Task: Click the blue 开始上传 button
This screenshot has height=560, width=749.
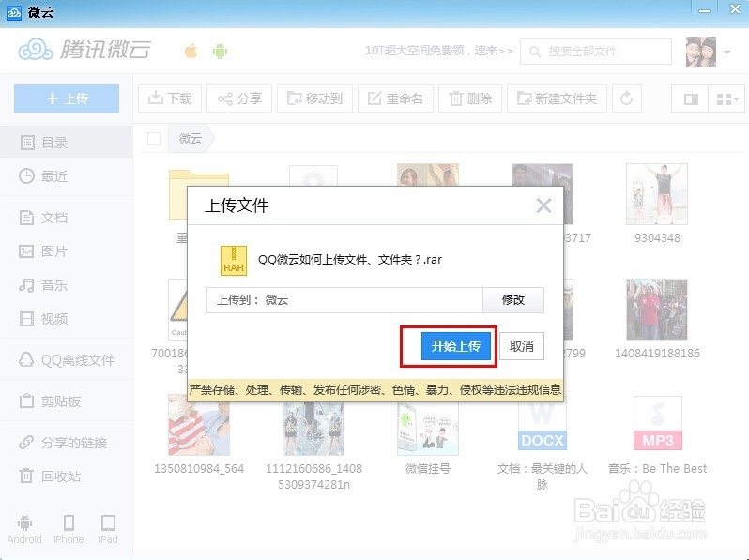Action: (x=456, y=346)
